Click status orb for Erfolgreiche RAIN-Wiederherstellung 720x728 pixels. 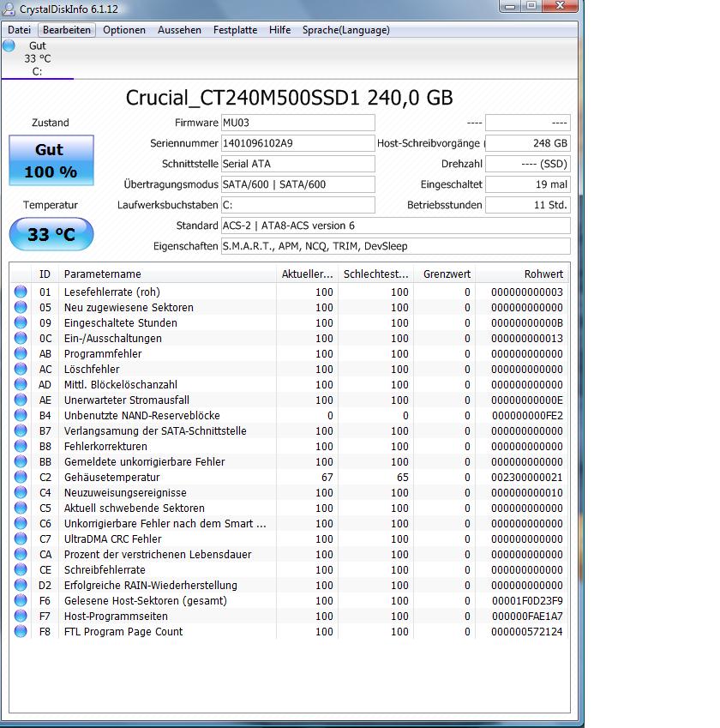[x=21, y=585]
